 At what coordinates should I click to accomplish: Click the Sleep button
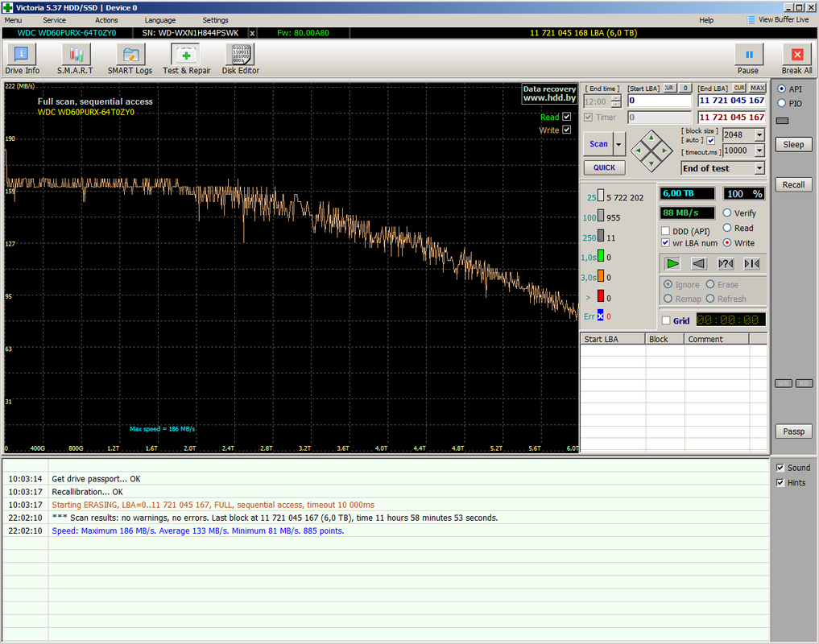(x=793, y=145)
